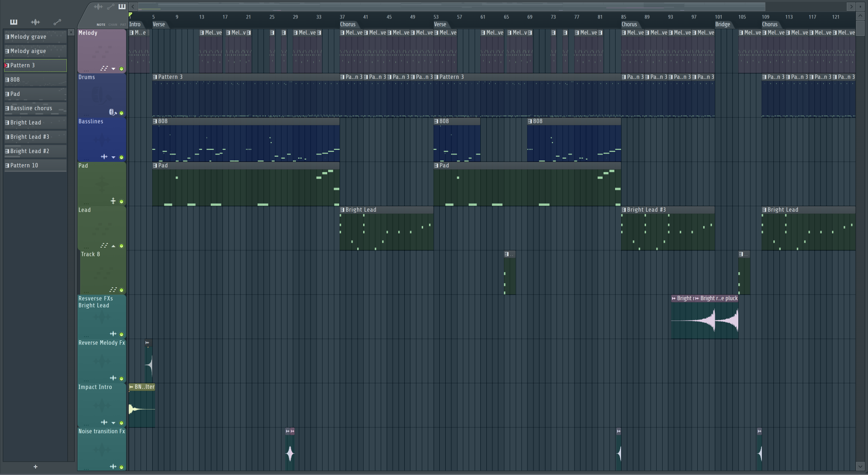Image resolution: width=868 pixels, height=475 pixels.
Task: Click the horizontal scrollbar thumb of playlist
Action: tap(451, 6)
